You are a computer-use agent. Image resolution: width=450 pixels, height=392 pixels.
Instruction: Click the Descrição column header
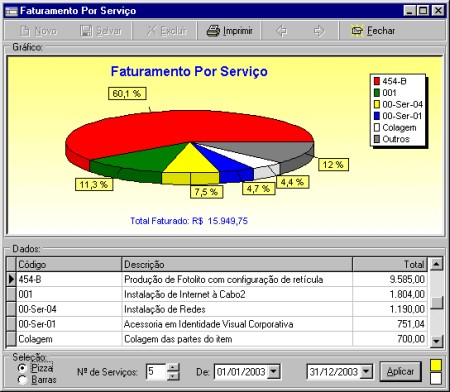click(237, 265)
